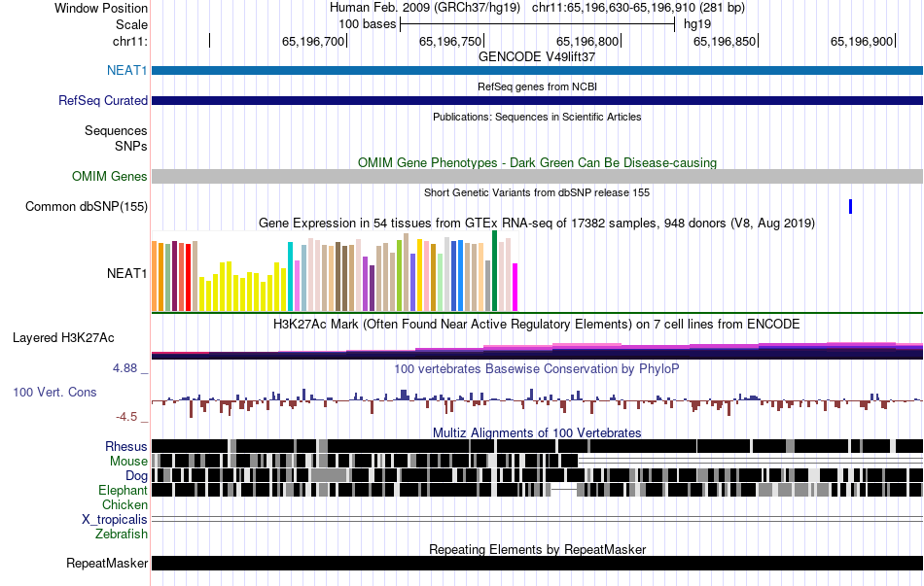Click the GENCODE V49lift37 track title

click(537, 57)
